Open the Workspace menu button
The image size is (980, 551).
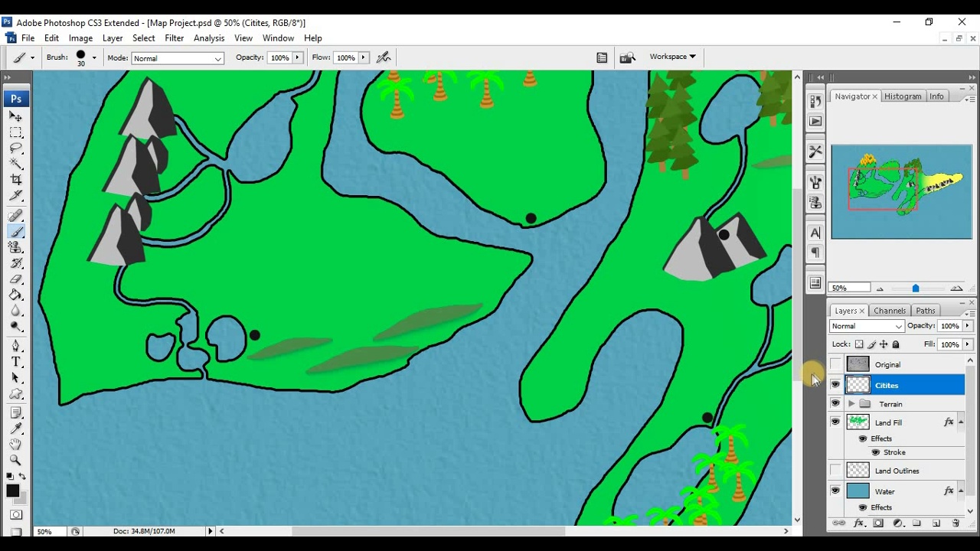[672, 57]
